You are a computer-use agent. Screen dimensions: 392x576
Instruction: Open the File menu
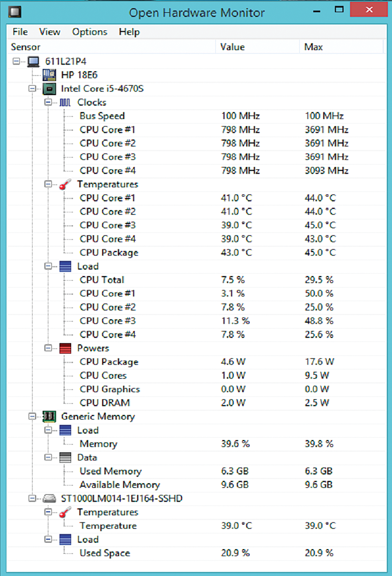point(20,32)
